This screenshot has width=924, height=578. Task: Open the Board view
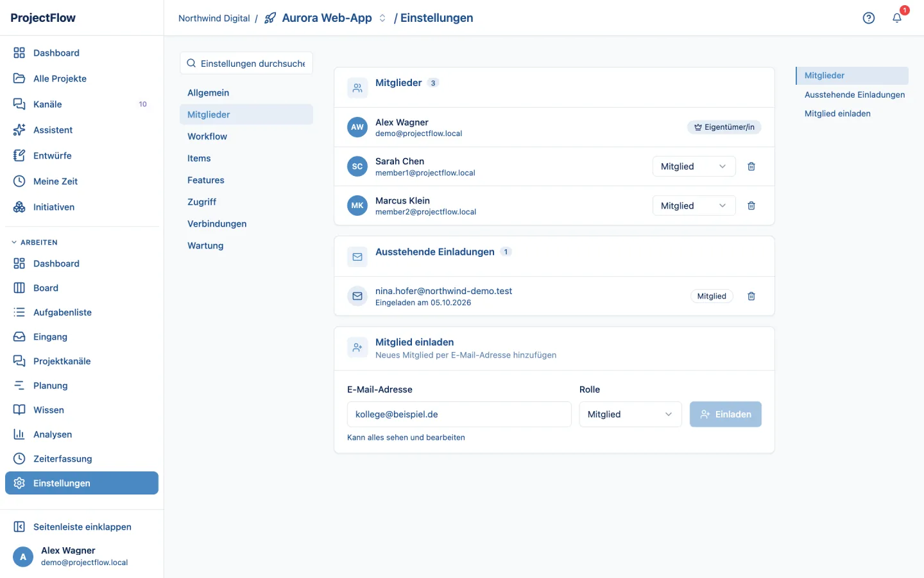(x=81, y=288)
